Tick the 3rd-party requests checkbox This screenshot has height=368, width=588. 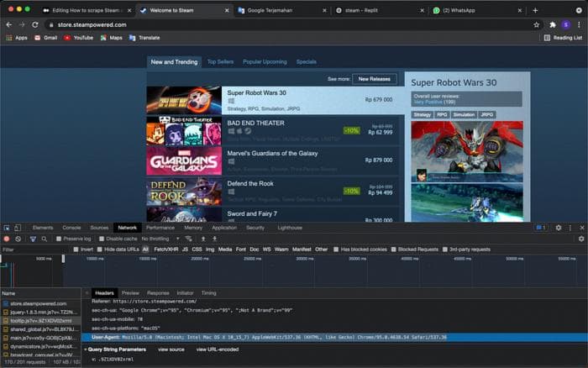coord(444,250)
